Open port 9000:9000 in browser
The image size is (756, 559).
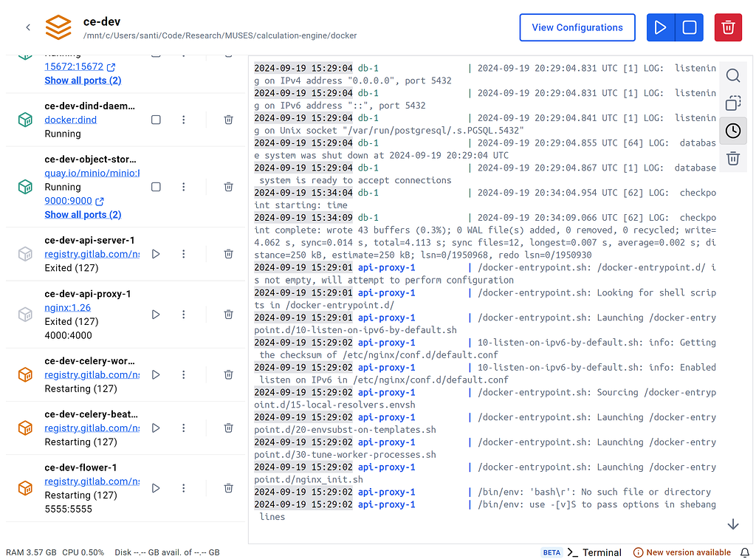tap(74, 201)
